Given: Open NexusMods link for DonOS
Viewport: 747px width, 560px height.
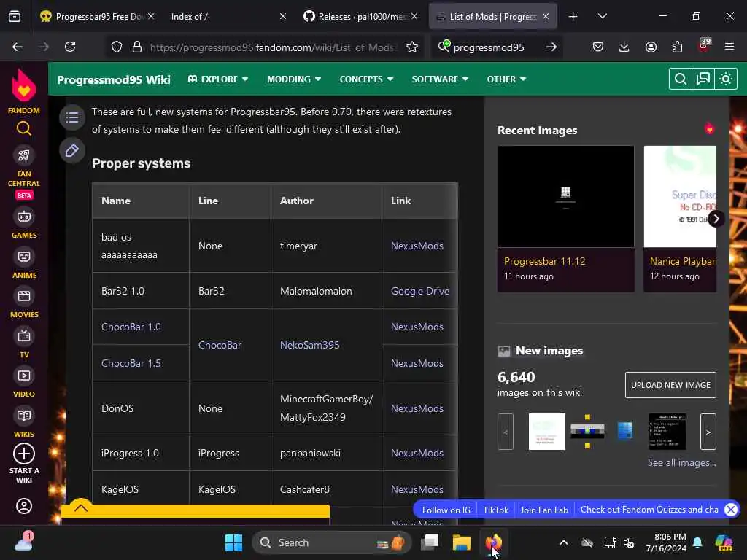Looking at the screenshot, I should (x=417, y=408).
